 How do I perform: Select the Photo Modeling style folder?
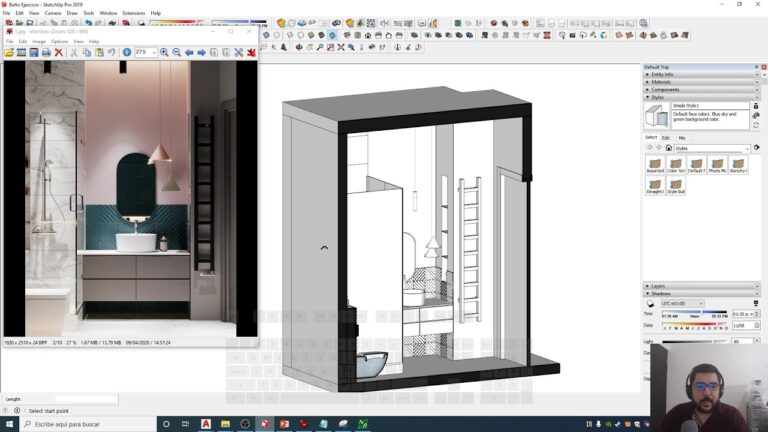(x=717, y=164)
